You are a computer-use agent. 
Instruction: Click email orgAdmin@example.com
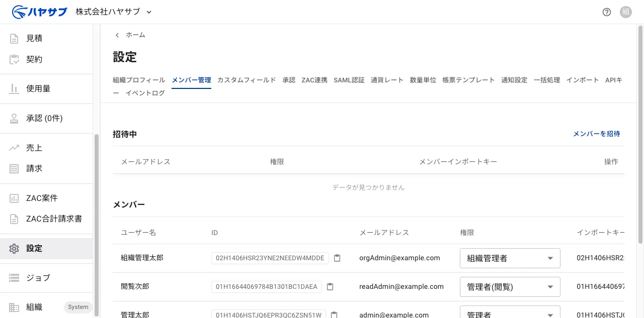point(399,258)
